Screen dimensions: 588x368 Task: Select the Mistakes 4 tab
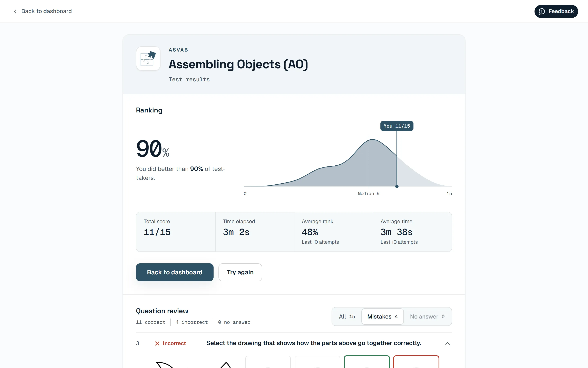(x=382, y=316)
